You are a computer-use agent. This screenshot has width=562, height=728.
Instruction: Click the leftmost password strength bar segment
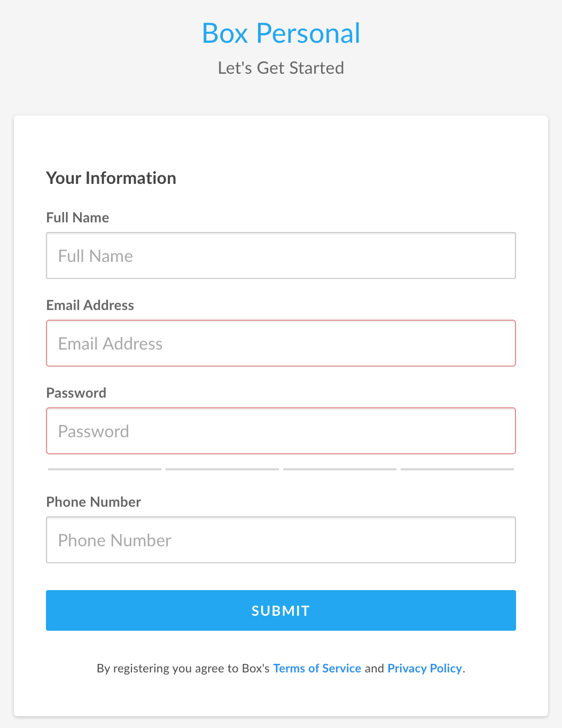tap(105, 469)
